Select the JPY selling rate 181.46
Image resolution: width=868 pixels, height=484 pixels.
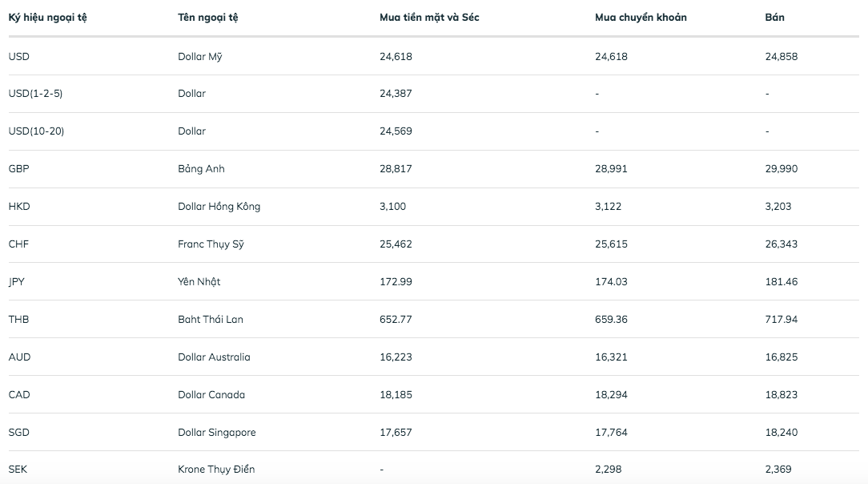pos(781,282)
